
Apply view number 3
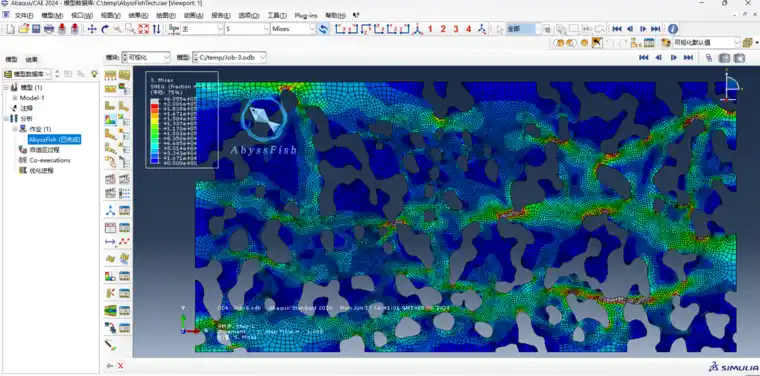(x=456, y=29)
